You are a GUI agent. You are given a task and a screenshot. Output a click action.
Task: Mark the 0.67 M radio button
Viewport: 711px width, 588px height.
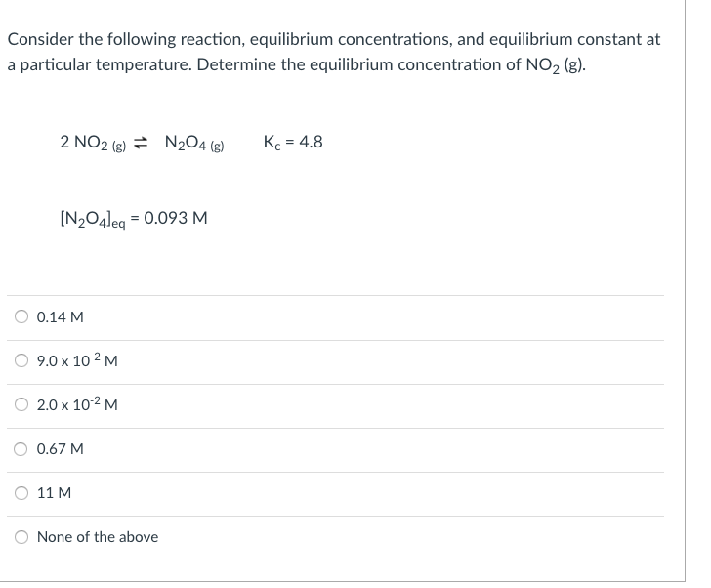tap(22, 449)
